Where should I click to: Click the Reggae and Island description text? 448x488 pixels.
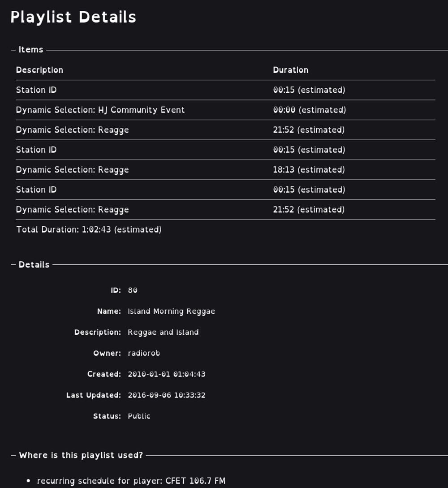pos(163,332)
